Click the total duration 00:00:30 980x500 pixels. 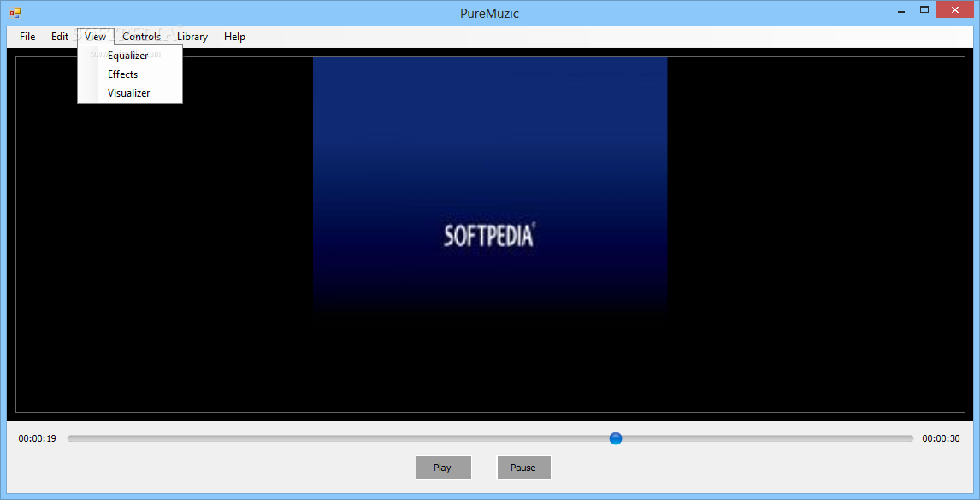click(941, 438)
